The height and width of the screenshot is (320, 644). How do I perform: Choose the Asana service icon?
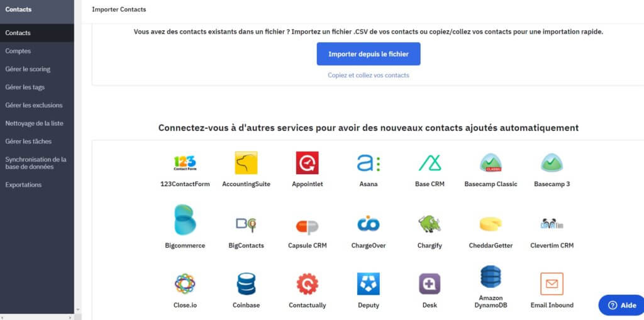click(369, 163)
